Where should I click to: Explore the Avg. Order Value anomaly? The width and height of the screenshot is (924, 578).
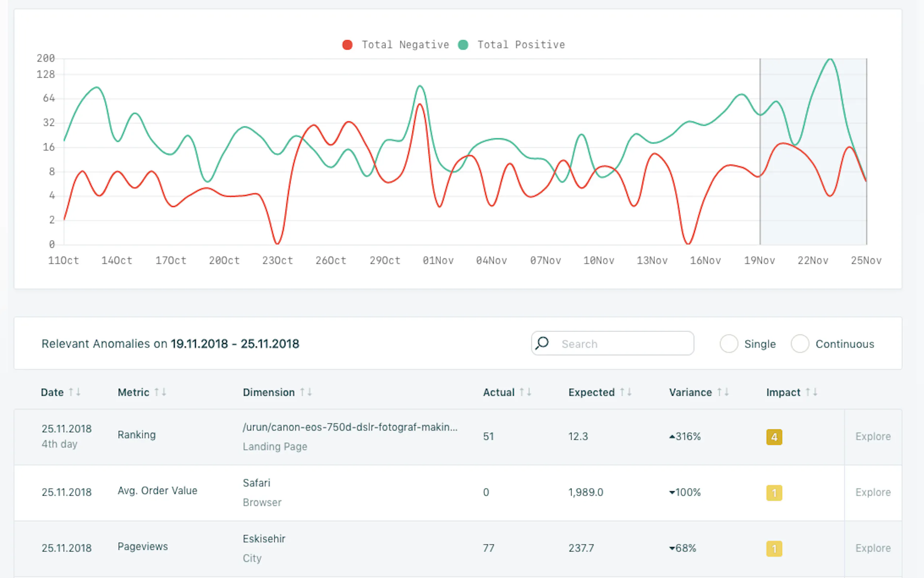point(873,492)
